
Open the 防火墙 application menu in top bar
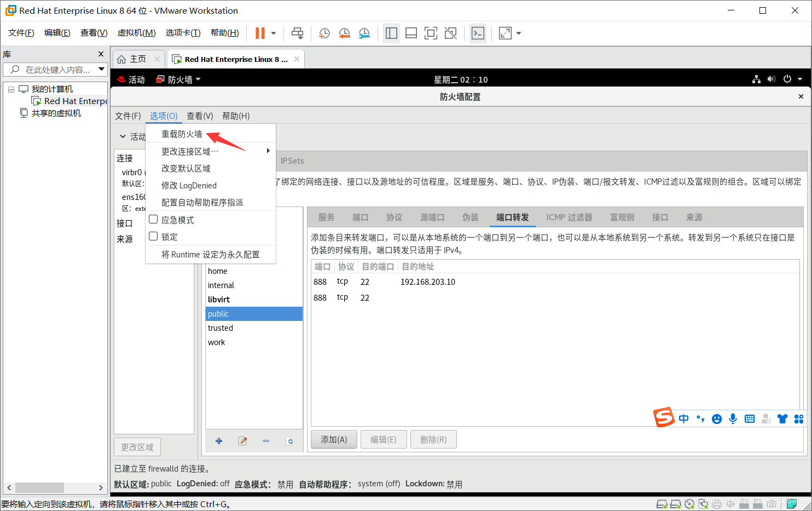(178, 79)
